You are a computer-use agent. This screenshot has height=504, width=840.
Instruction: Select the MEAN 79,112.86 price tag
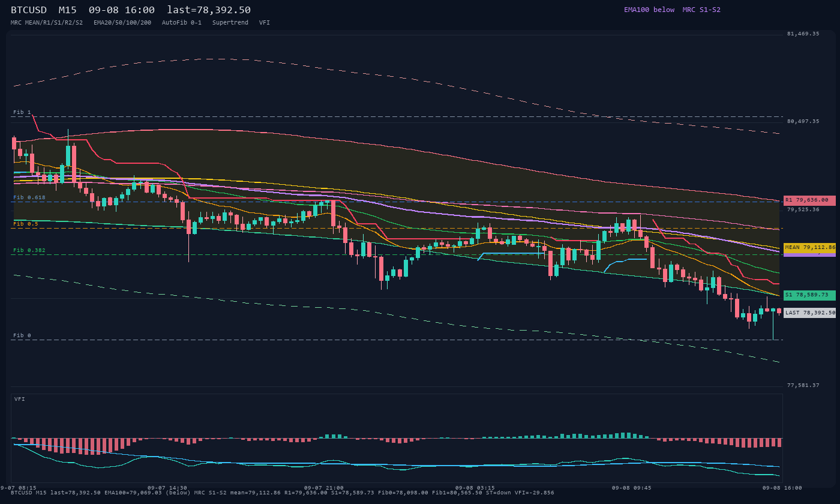click(x=809, y=247)
